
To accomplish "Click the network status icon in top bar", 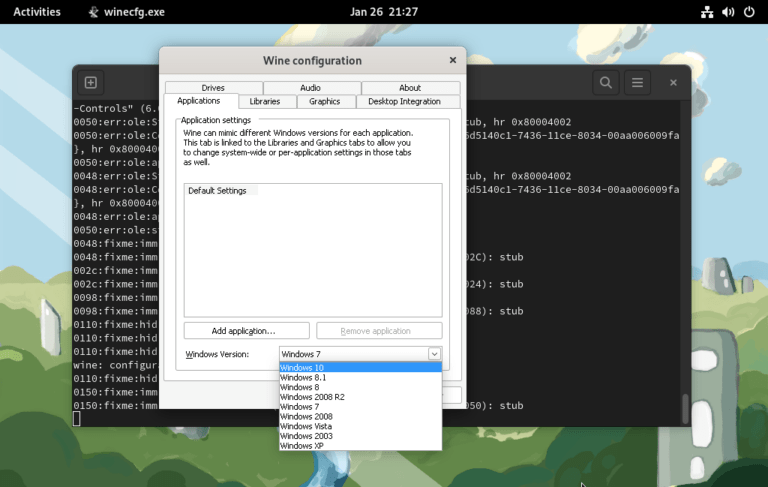I will (x=707, y=12).
